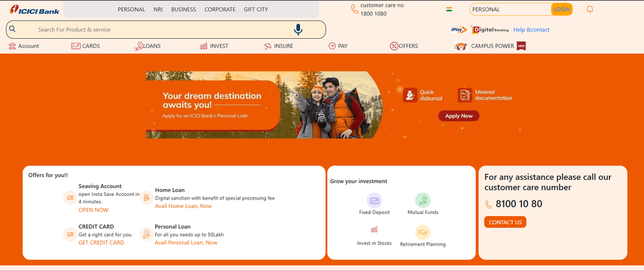Click the Account bank building icon
This screenshot has height=270, width=644.
[x=13, y=46]
